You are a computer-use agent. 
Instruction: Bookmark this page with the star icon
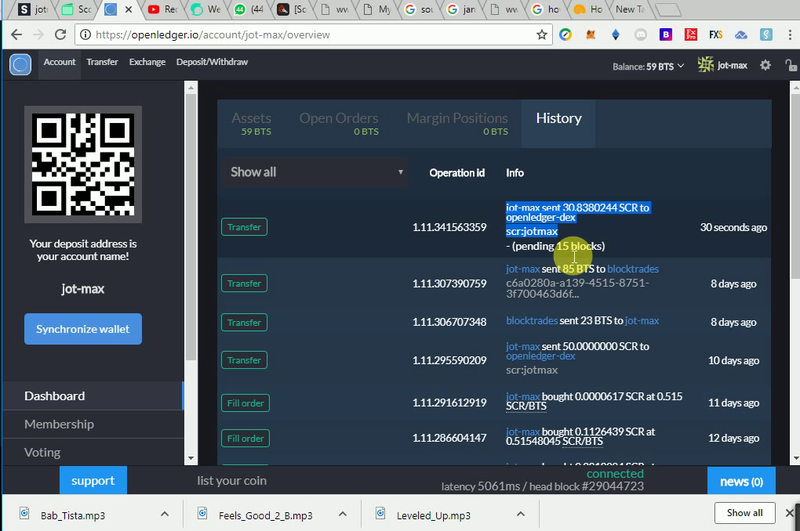click(x=541, y=35)
